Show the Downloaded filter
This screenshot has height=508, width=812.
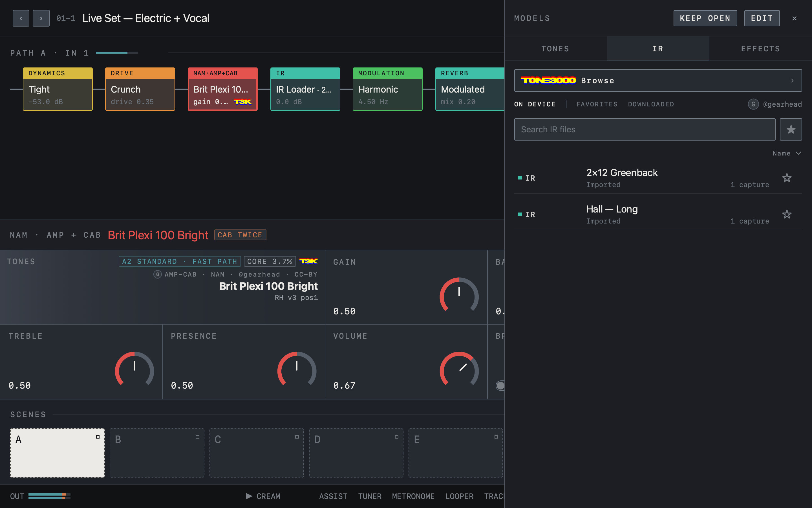[651, 104]
